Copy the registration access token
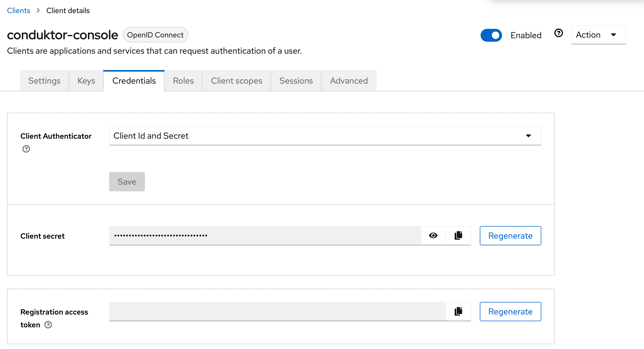 click(x=458, y=311)
